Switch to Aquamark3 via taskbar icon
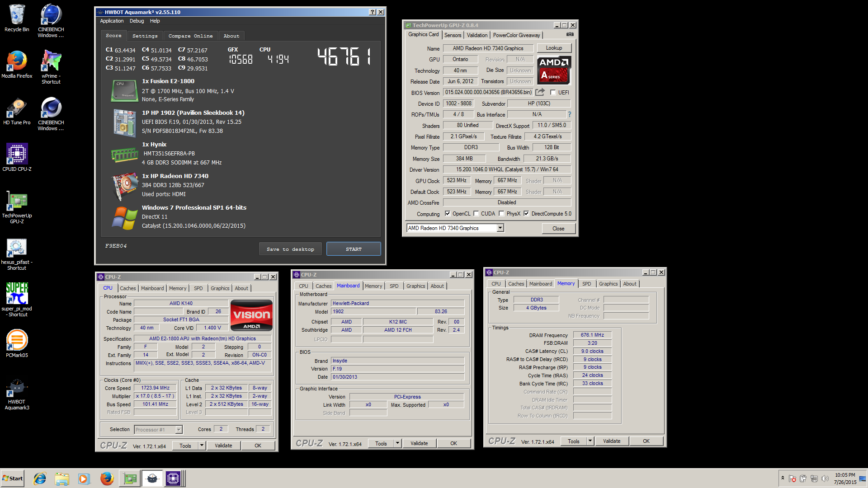This screenshot has width=868, height=488. tap(152, 479)
